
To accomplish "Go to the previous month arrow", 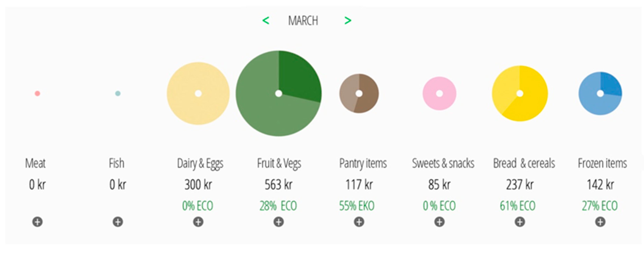I will coord(266,20).
